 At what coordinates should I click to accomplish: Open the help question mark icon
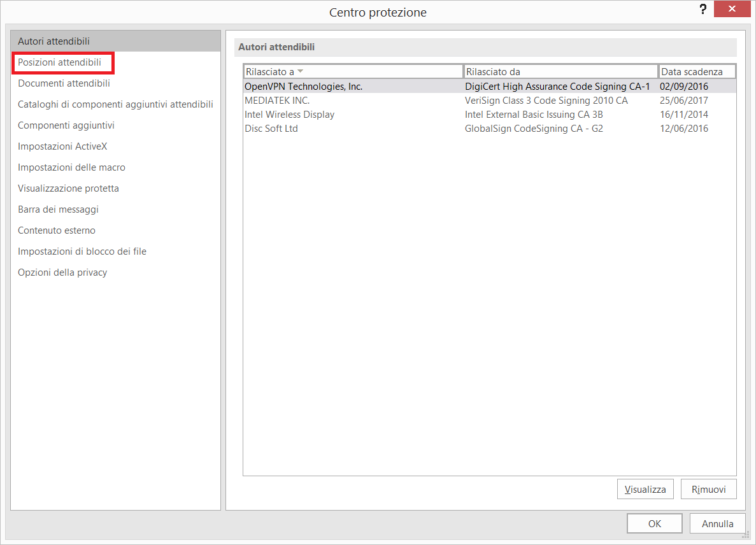tap(703, 9)
